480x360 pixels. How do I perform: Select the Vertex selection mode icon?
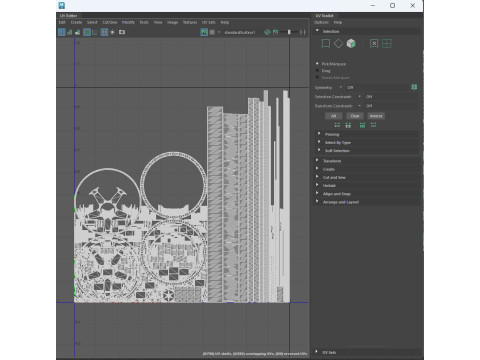325,44
